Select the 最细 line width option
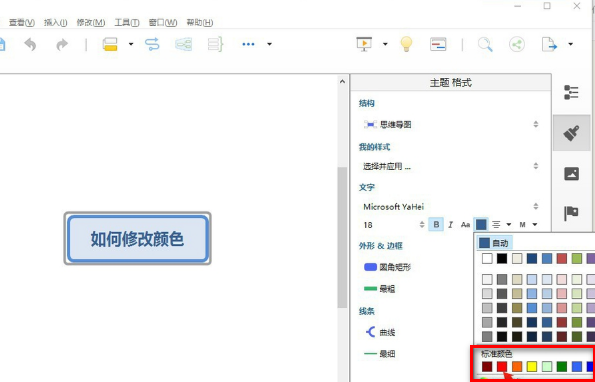 click(380, 354)
